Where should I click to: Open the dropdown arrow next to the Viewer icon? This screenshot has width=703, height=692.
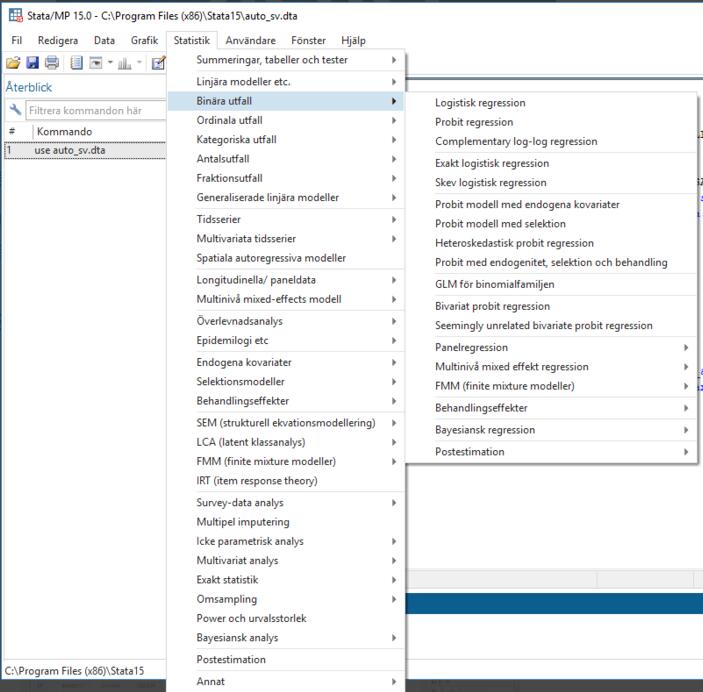pos(110,62)
